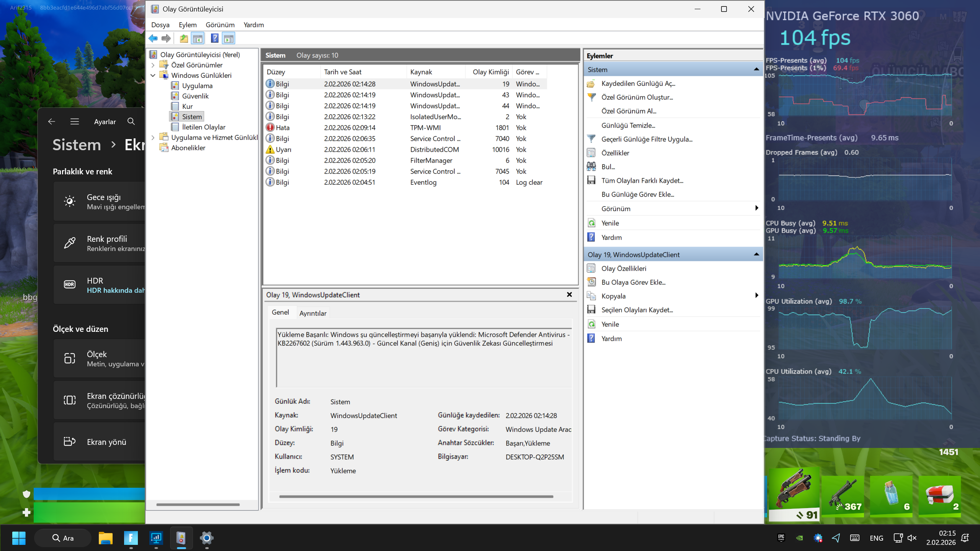This screenshot has width=980, height=551.
Task: Click the ENG language indicator
Action: coord(876,538)
